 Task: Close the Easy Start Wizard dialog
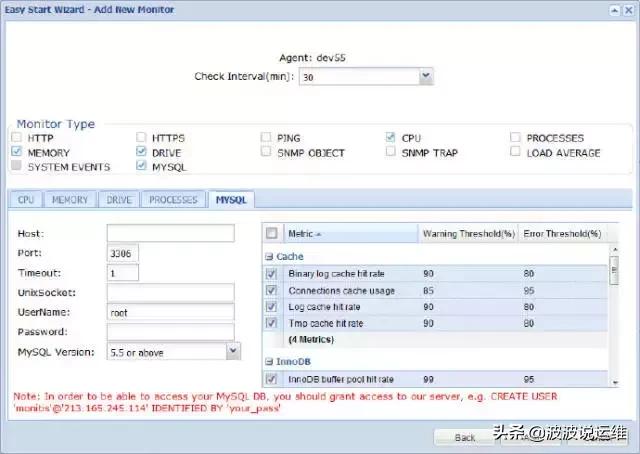(x=626, y=9)
